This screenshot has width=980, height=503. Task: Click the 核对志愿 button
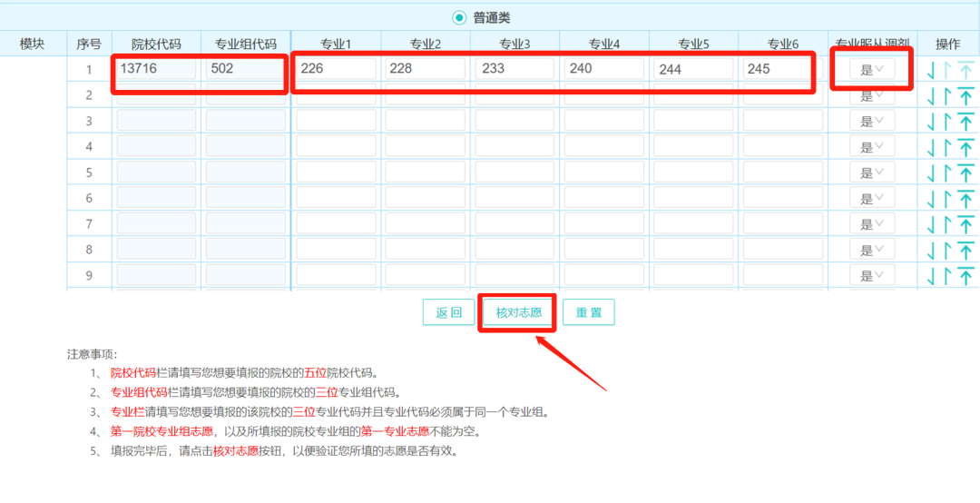click(519, 312)
